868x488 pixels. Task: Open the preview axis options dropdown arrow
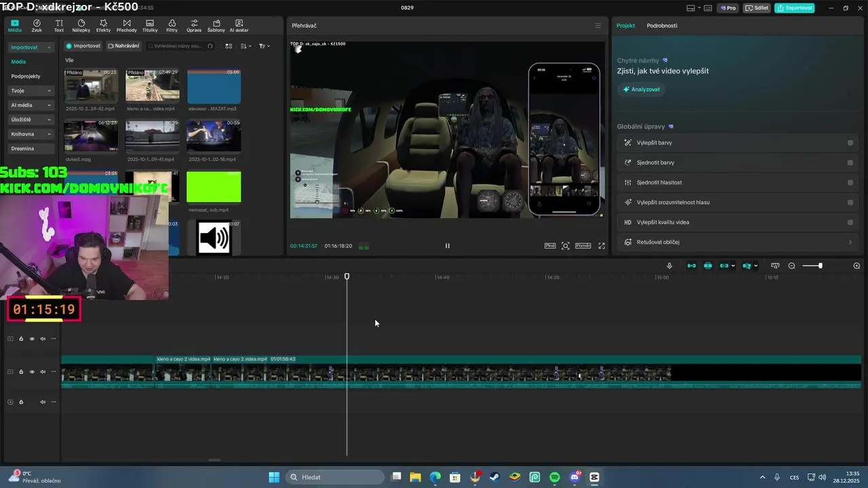point(755,266)
